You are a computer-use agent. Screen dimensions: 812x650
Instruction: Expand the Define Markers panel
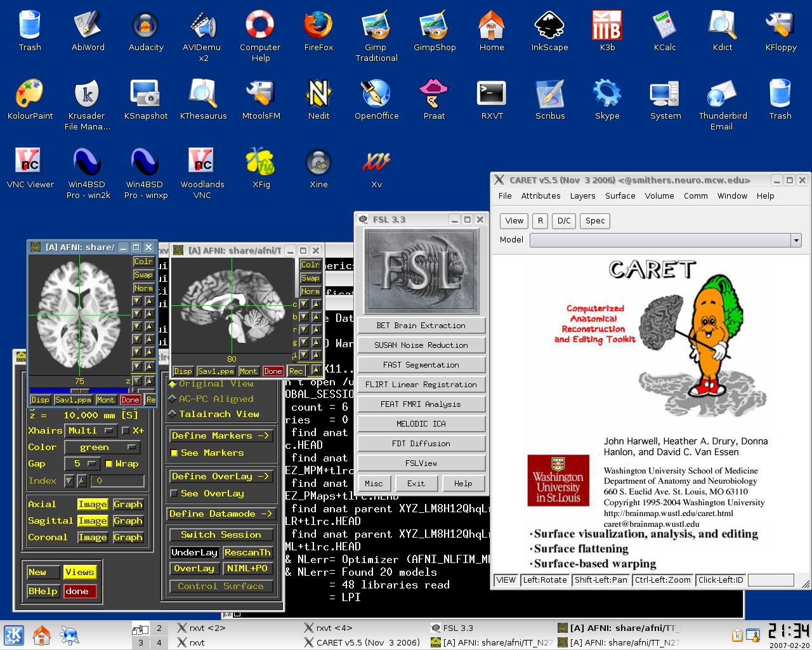(x=221, y=435)
